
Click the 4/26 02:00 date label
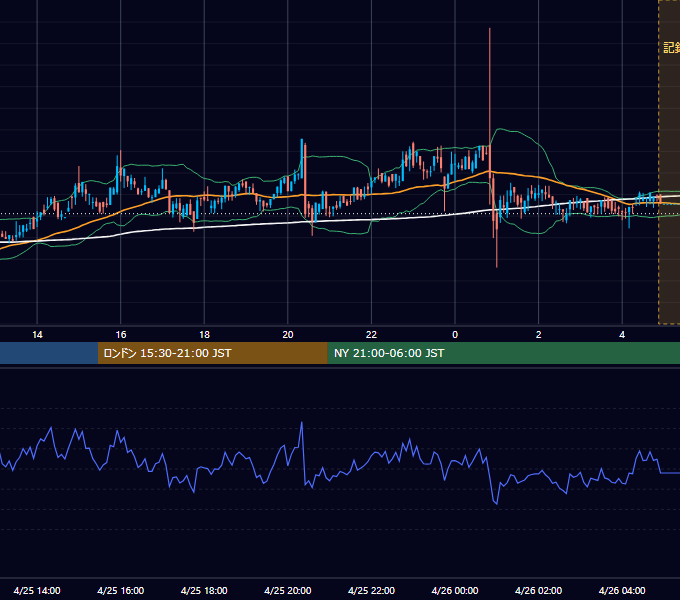pos(539,590)
